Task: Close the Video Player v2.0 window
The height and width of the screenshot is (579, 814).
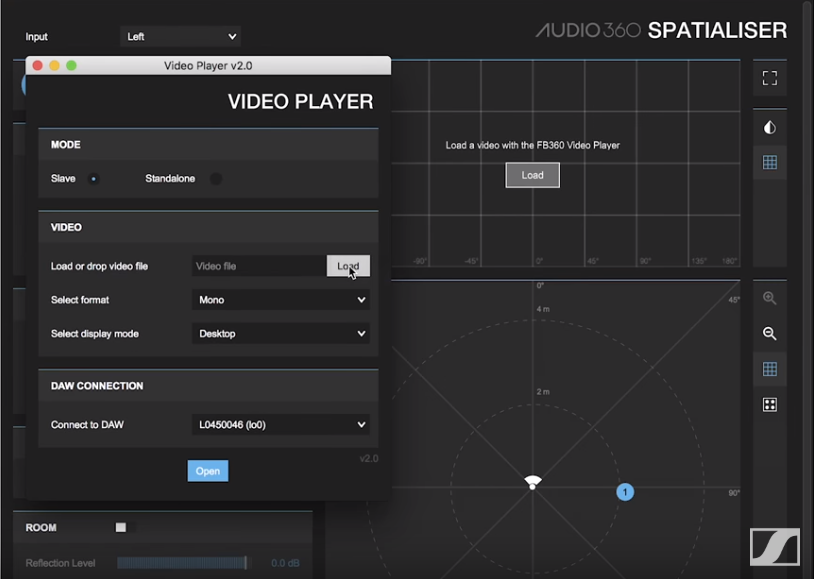Action: (37, 65)
